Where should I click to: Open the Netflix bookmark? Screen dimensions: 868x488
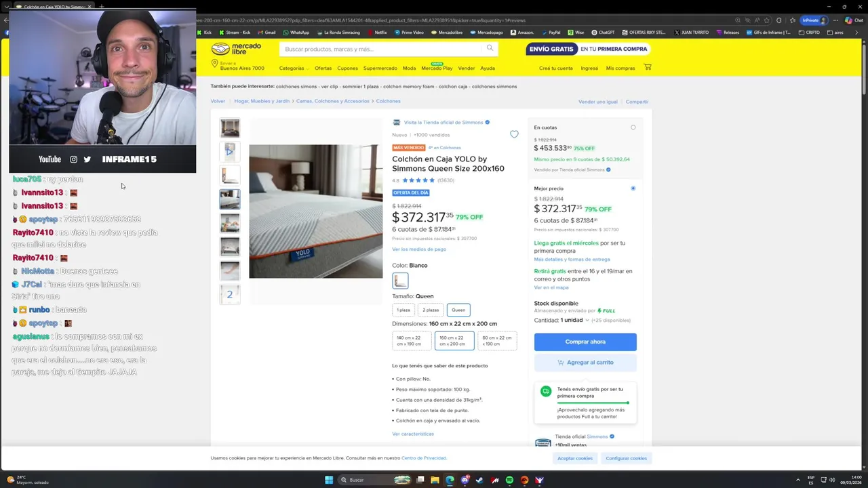tap(377, 32)
